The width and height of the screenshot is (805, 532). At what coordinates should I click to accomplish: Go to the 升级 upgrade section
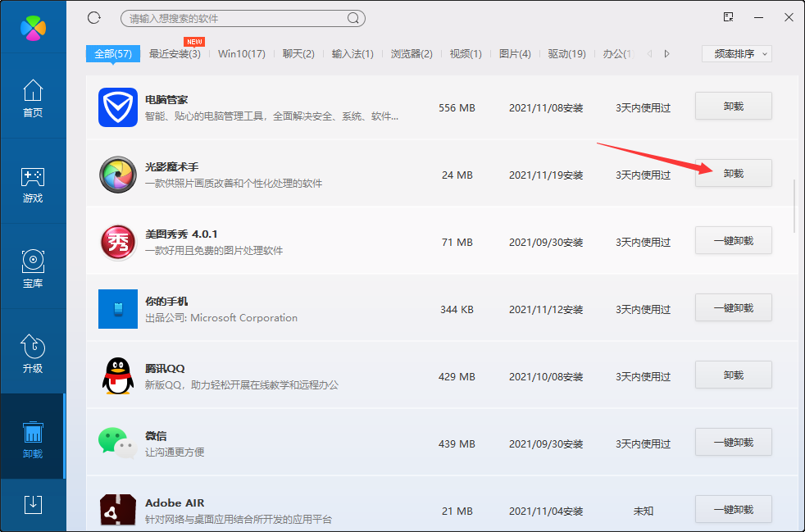[x=33, y=352]
